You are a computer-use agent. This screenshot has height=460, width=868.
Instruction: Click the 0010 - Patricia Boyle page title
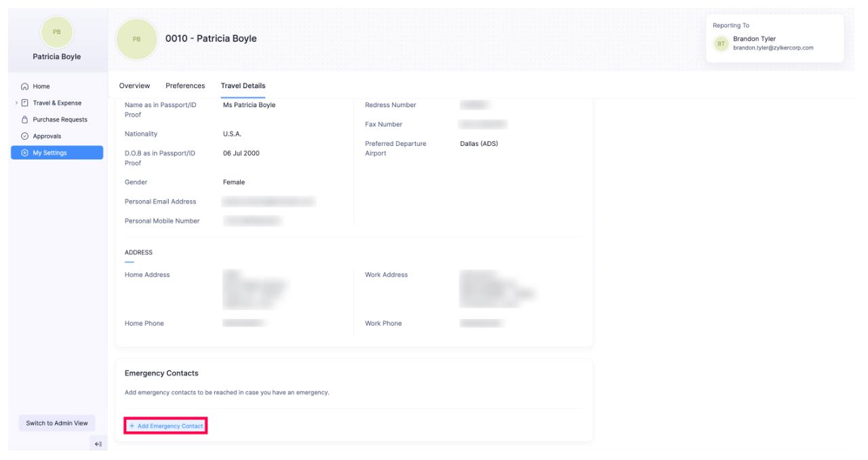point(211,39)
